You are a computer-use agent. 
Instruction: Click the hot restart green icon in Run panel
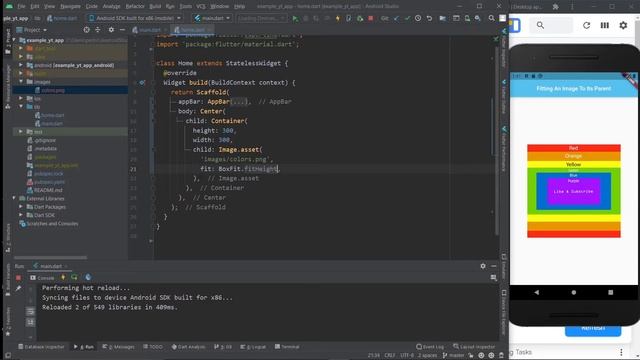[74, 278]
